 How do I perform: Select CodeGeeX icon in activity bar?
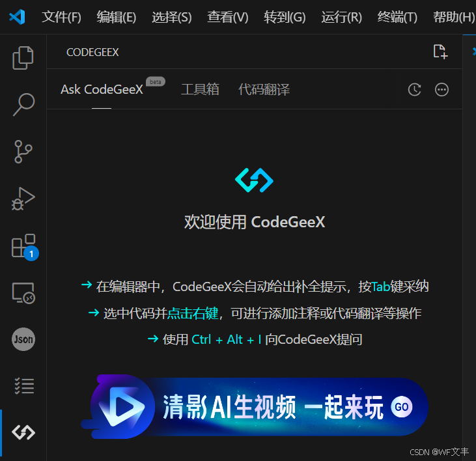pos(23,432)
